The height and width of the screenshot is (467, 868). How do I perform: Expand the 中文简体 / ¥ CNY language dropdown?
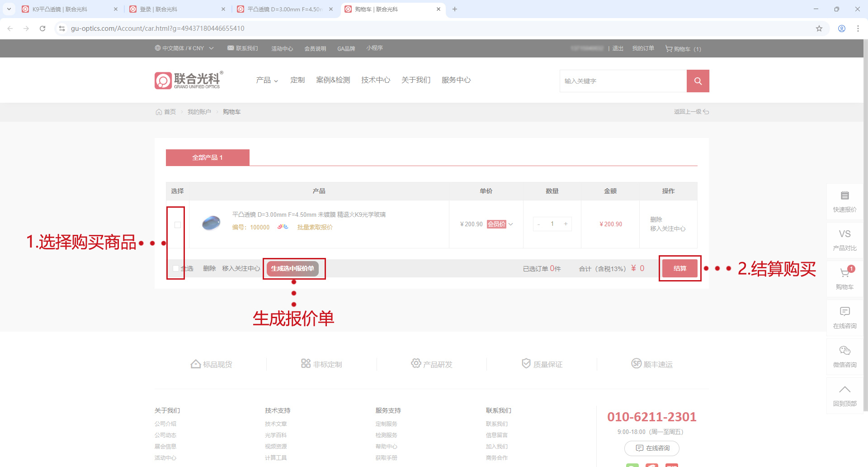(x=184, y=48)
